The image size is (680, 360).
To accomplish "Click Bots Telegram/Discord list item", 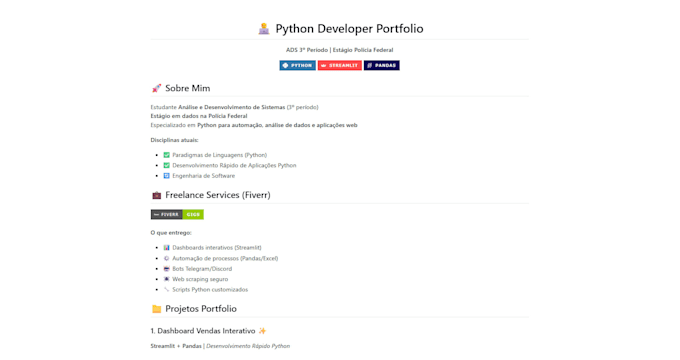I will 202,268.
